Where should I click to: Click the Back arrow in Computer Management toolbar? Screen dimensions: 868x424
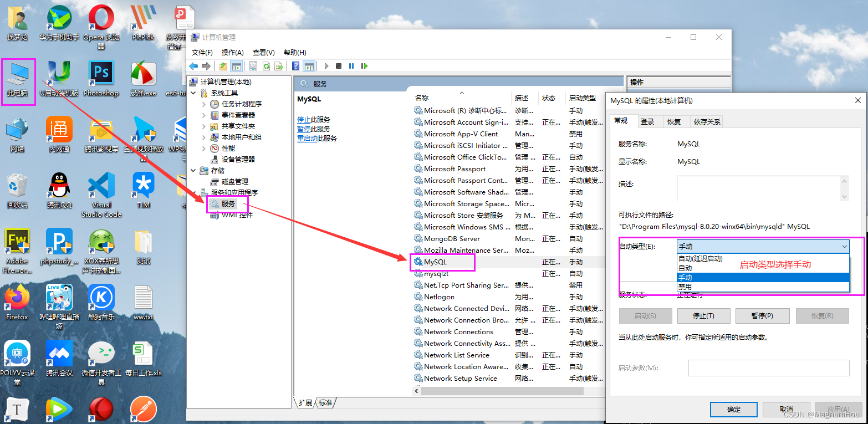[x=194, y=66]
